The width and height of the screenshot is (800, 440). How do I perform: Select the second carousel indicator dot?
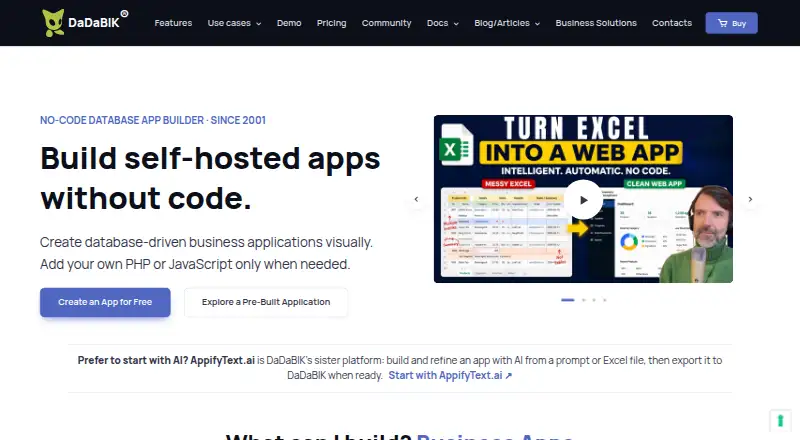click(x=584, y=300)
